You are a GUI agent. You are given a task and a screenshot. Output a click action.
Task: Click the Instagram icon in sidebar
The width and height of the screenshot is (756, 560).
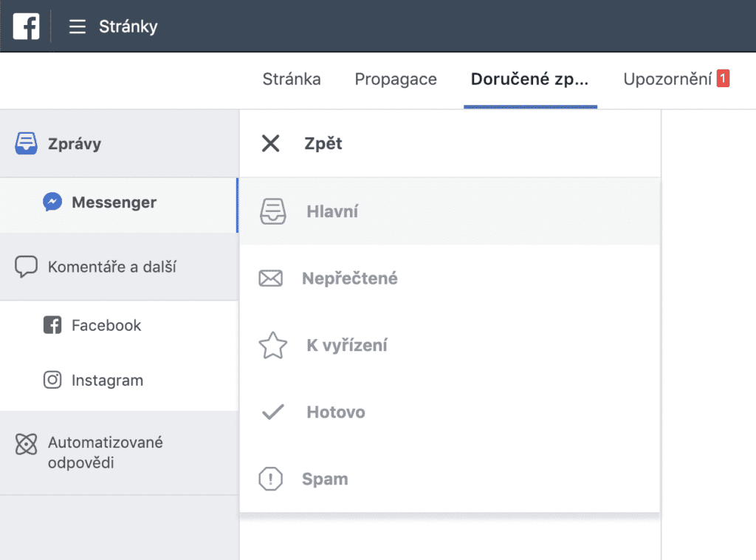[x=52, y=380]
